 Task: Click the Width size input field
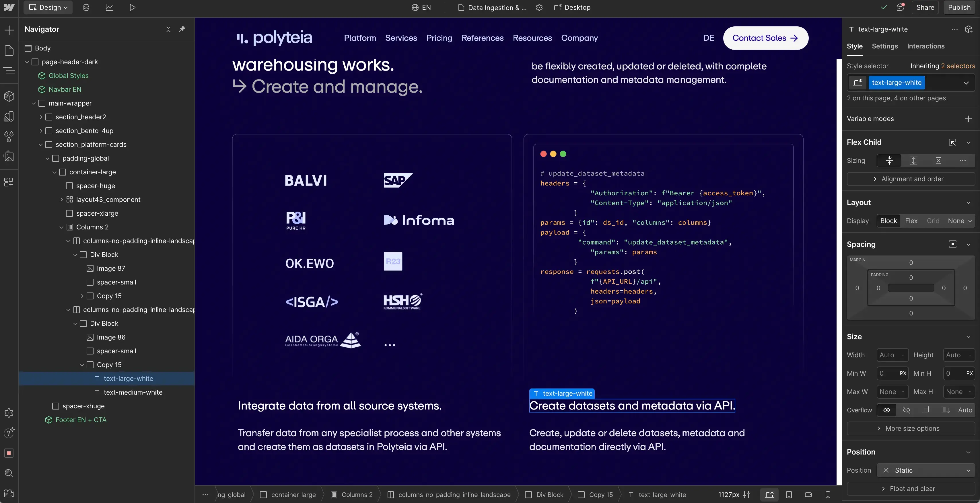[x=887, y=355]
